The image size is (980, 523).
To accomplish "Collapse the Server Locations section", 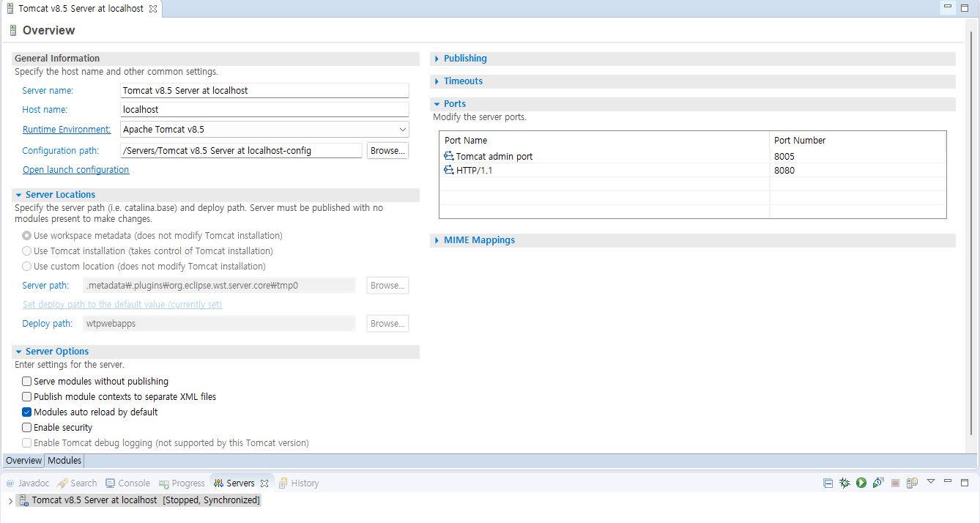I will point(19,195).
